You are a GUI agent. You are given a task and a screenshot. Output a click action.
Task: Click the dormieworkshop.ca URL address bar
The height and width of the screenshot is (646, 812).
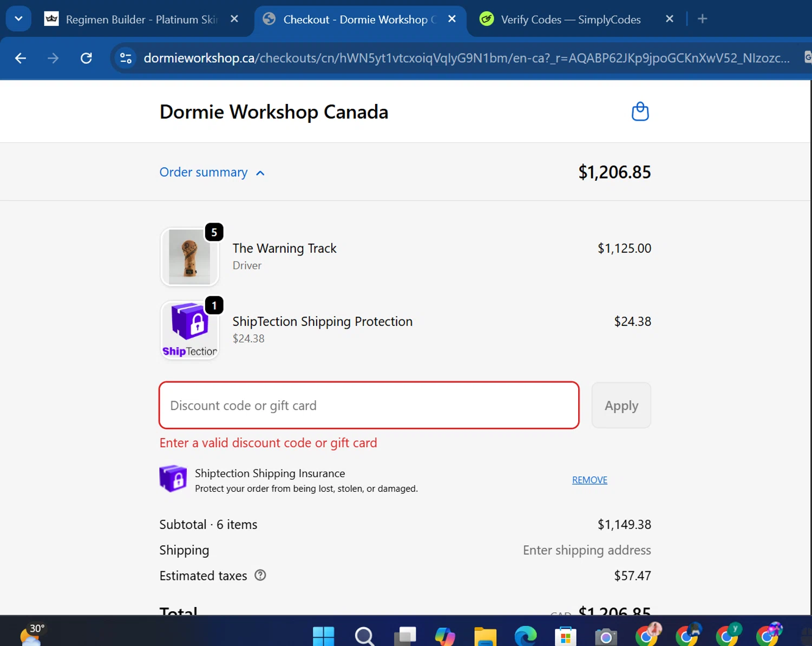tap(466, 58)
